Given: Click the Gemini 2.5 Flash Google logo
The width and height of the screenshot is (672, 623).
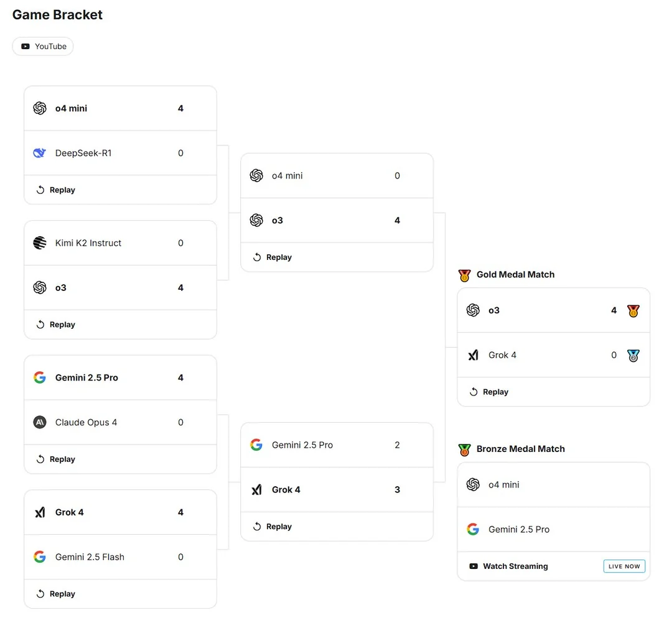Looking at the screenshot, I should click(40, 557).
